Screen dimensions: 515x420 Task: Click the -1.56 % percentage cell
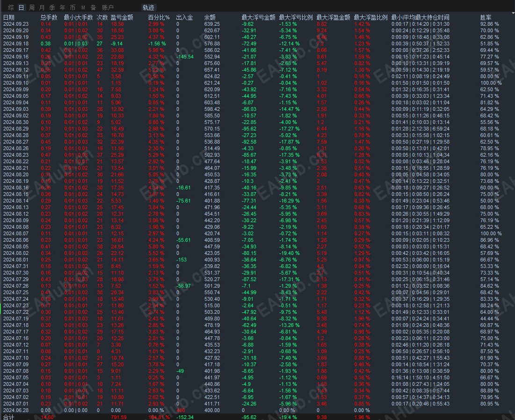[157, 43]
